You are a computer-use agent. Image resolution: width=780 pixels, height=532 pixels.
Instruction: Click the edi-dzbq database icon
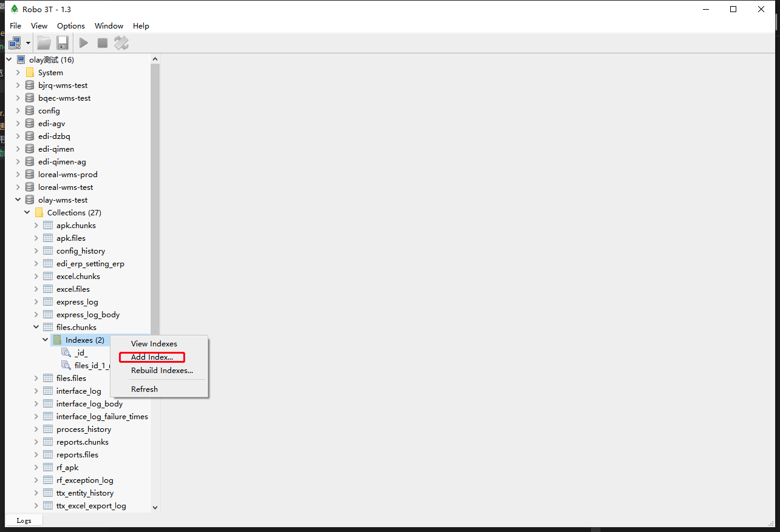point(30,136)
